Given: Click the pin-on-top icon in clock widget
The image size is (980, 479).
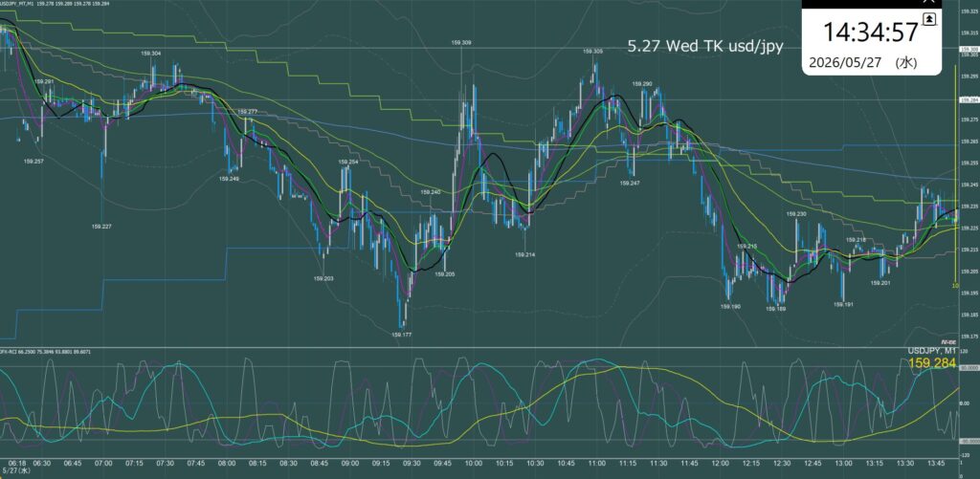Looking at the screenshot, I should click(930, 19).
